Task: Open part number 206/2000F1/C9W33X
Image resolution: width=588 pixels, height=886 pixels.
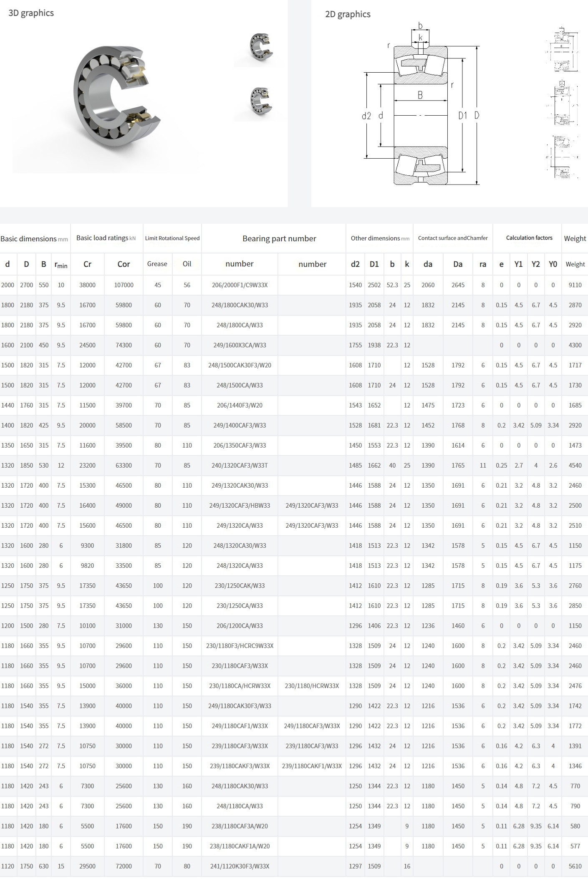Action: (x=240, y=285)
